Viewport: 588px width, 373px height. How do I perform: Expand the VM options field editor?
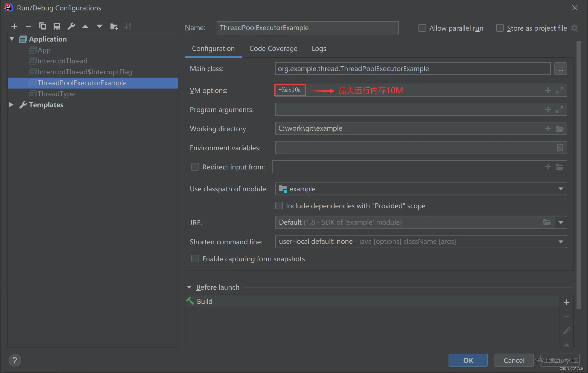click(560, 90)
